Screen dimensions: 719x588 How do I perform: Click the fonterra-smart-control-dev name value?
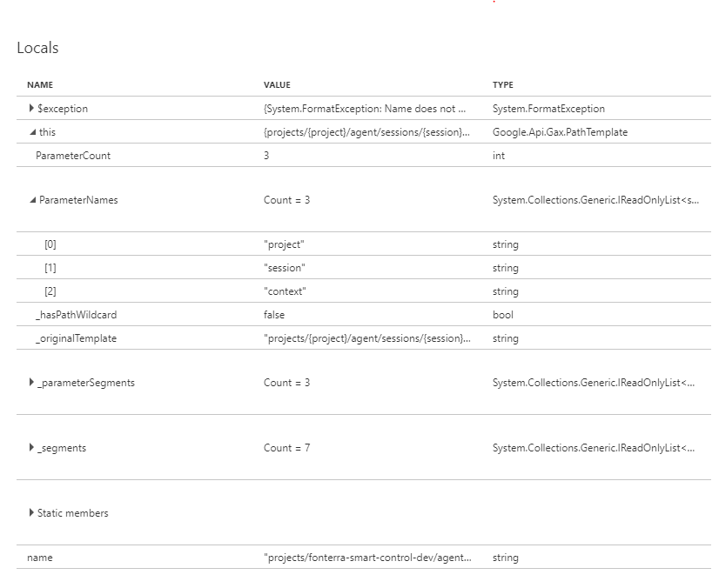[367, 558]
